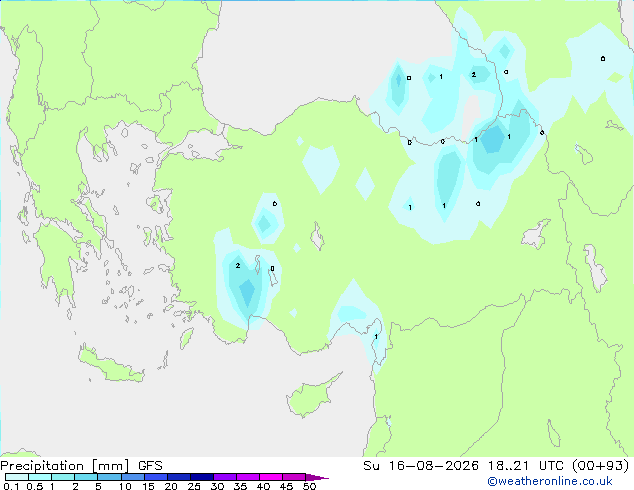Screen dimensions: 634x490
Task: Click the '50' legend scale label
Action: [309, 486]
